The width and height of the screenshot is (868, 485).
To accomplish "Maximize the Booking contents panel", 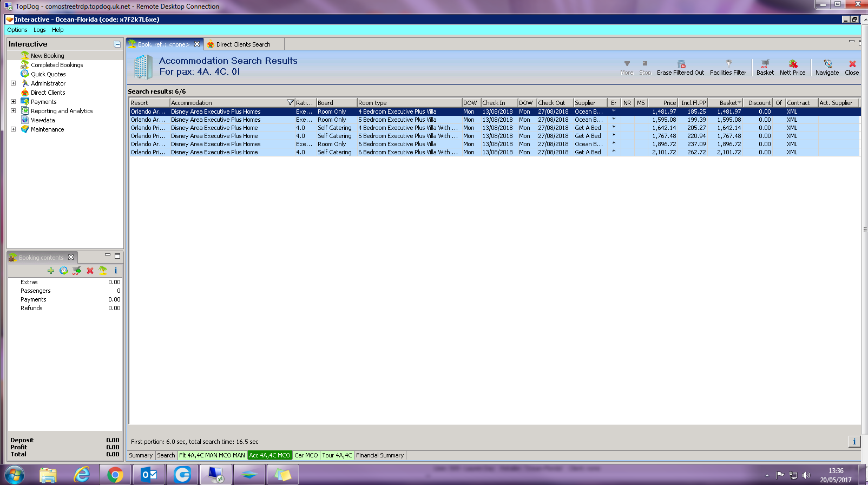I will (117, 255).
